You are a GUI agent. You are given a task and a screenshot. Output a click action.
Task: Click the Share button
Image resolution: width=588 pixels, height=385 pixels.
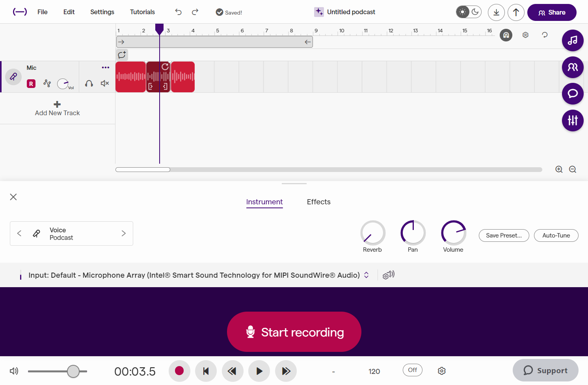point(552,12)
